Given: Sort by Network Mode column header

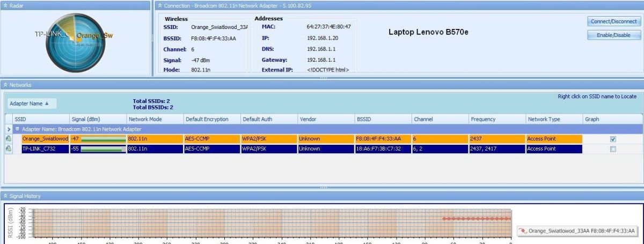Looking at the screenshot, I should click(x=155, y=119).
